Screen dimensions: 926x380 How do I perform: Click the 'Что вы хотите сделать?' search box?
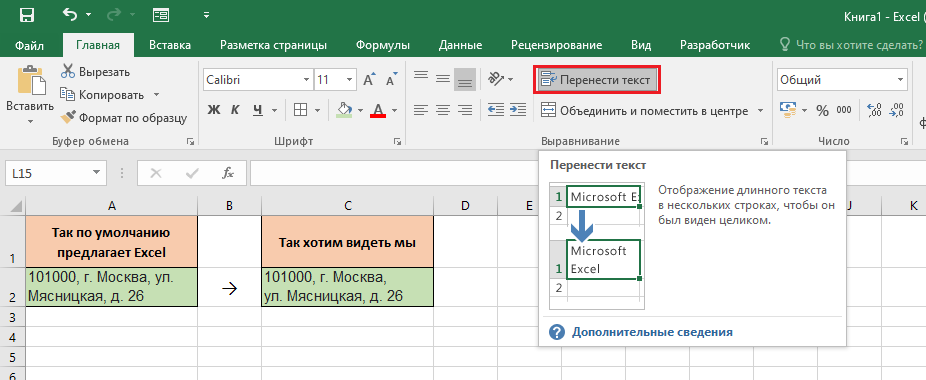[x=852, y=45]
